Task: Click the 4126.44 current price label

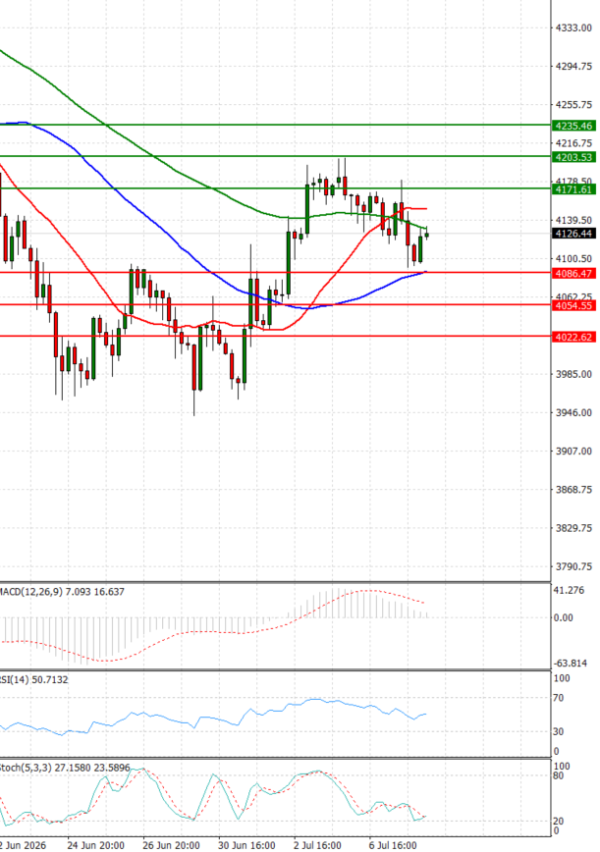Action: tap(574, 234)
